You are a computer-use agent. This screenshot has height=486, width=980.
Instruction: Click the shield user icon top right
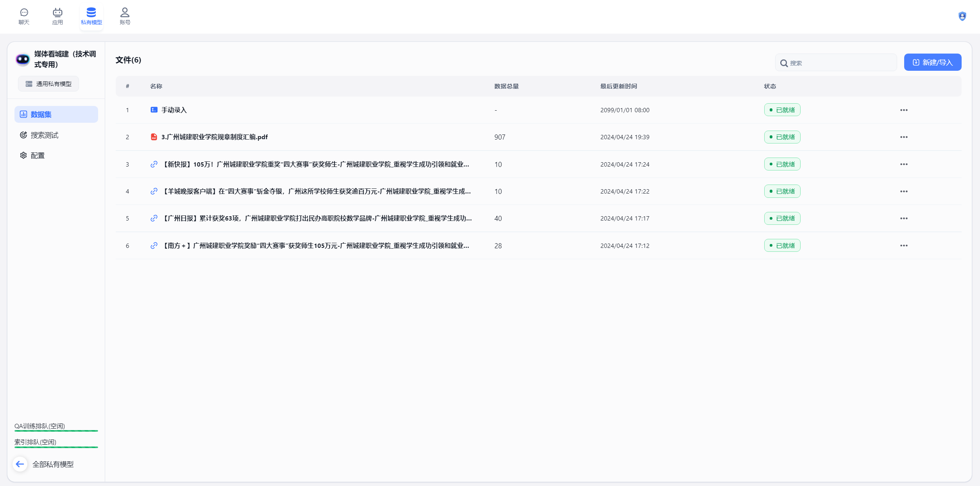(962, 16)
